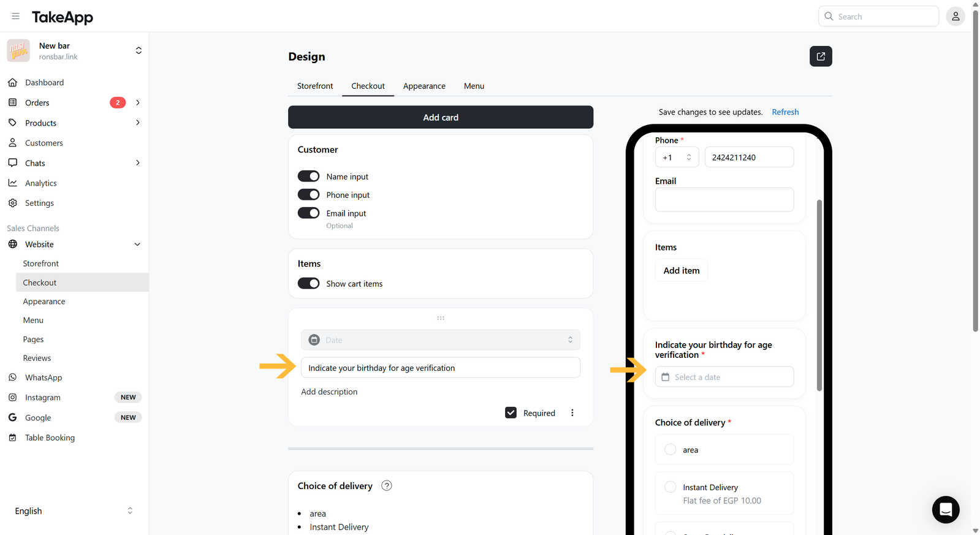Click the TakeApp logo
This screenshot has height=535, width=980.
point(63,17)
